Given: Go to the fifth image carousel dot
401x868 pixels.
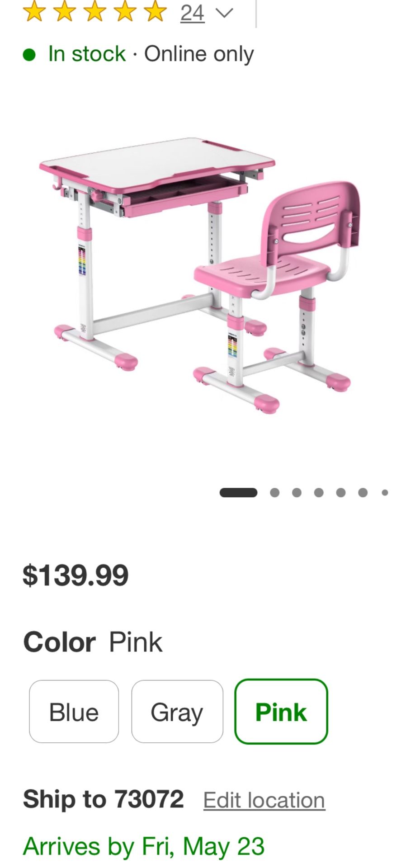Looking at the screenshot, I should [341, 493].
